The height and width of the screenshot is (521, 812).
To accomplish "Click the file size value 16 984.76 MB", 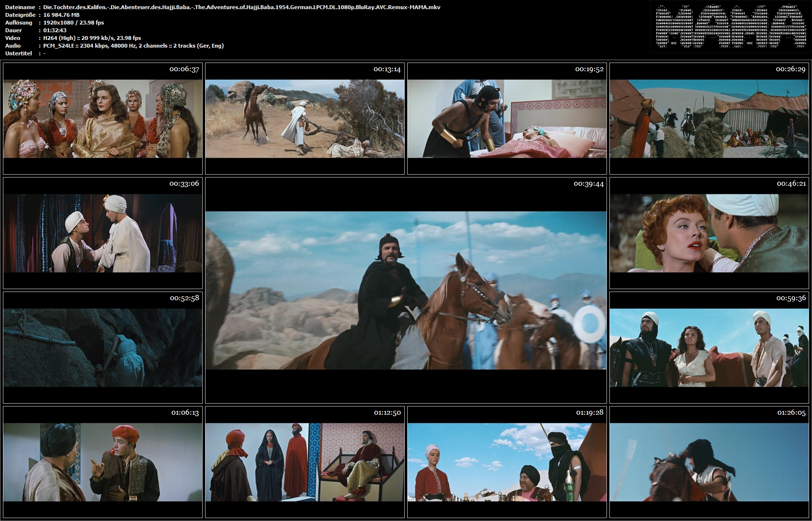I will point(61,15).
